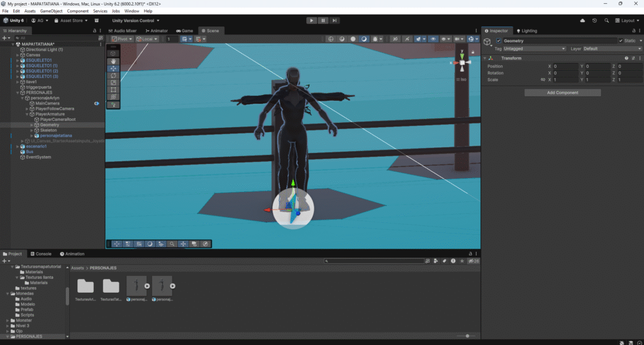Switch to the Console tab
The width and height of the screenshot is (644, 345).
point(43,254)
